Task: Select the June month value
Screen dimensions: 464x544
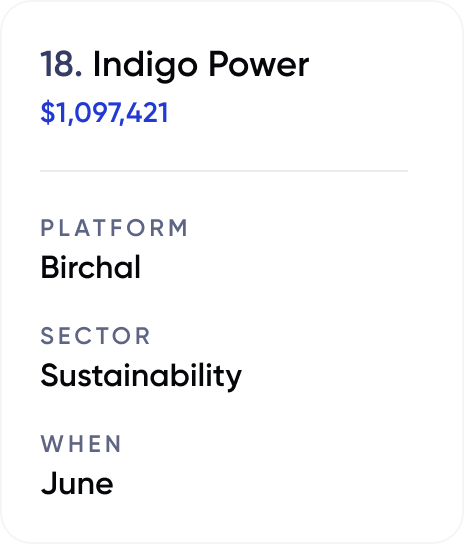Action: (x=77, y=483)
